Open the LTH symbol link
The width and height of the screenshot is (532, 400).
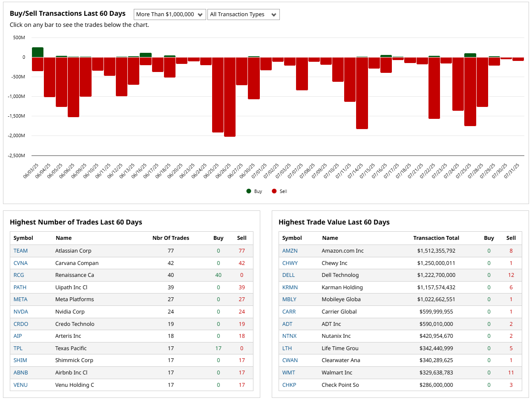(x=287, y=348)
